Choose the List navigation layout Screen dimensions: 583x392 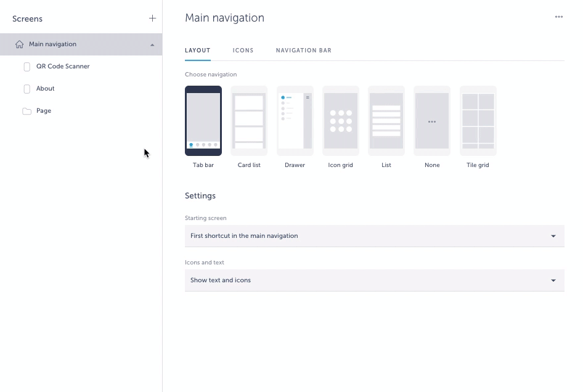click(386, 121)
